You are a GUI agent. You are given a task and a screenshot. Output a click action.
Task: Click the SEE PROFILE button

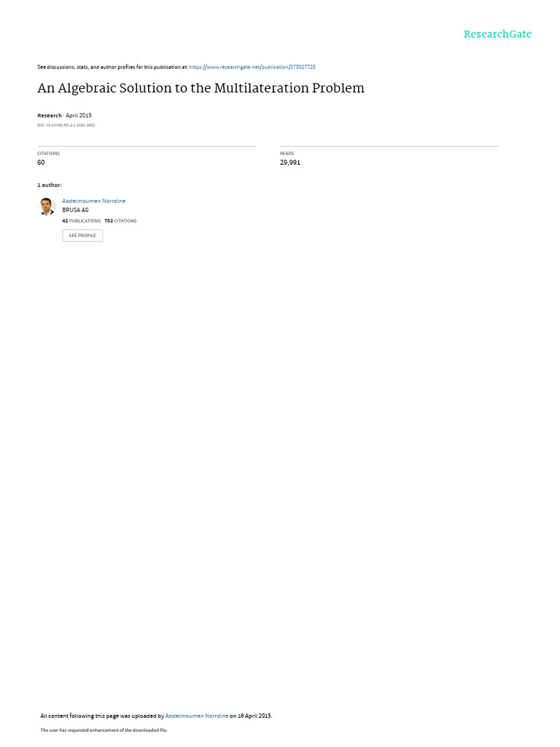[82, 236]
